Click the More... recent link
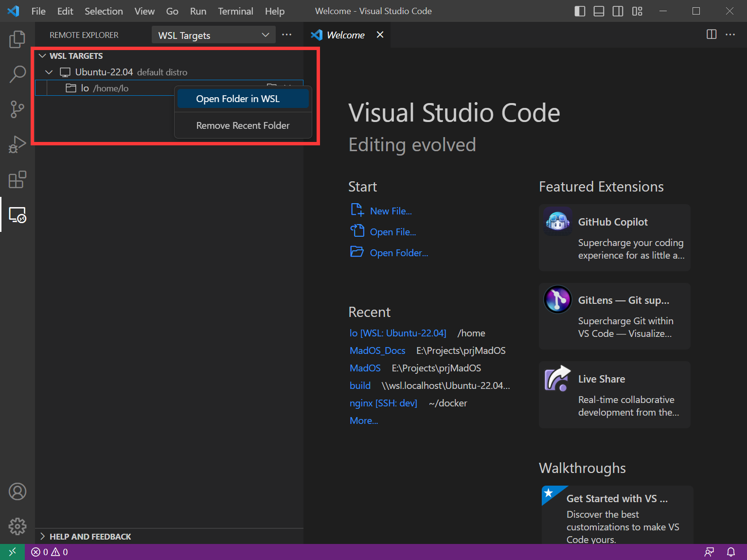 tap(364, 420)
